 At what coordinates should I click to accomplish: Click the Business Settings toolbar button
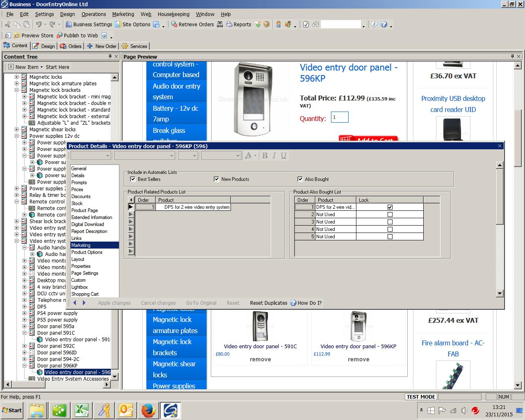point(89,25)
